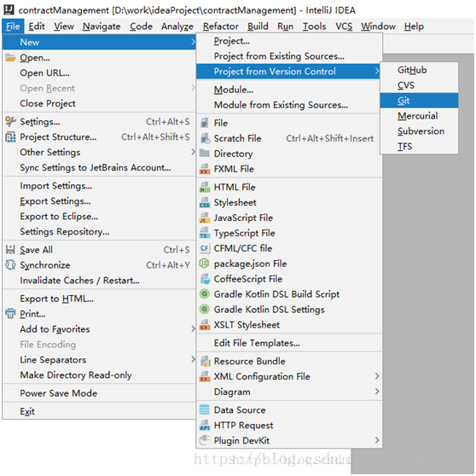Expand the New submenu arrow
The width and height of the screenshot is (476, 476).
193,42
